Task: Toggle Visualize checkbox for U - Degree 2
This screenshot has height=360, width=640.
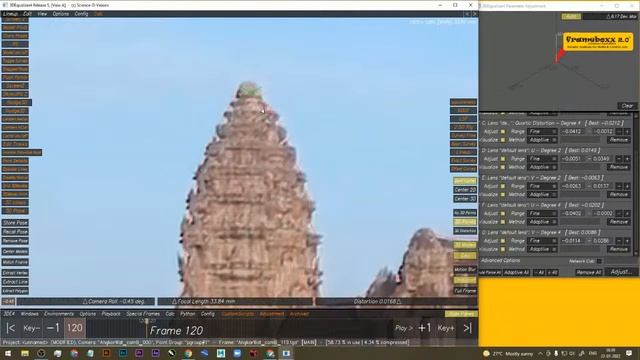Action: coord(503,167)
